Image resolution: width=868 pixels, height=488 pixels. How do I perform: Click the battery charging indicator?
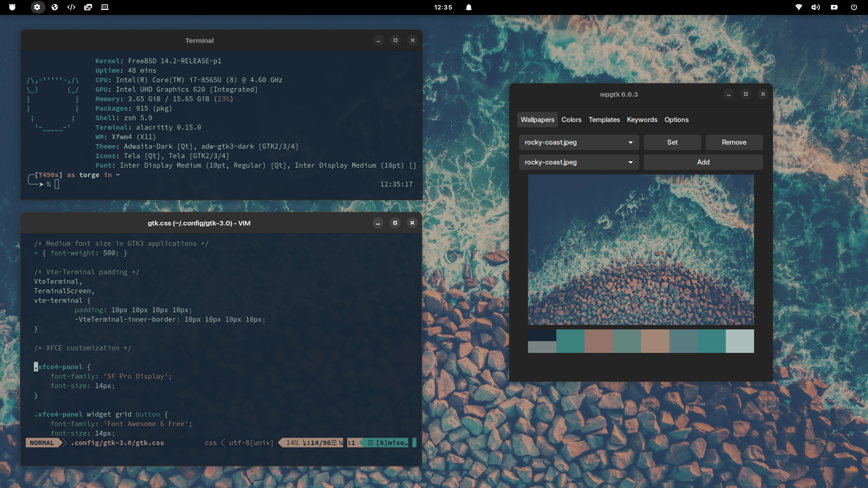click(834, 7)
